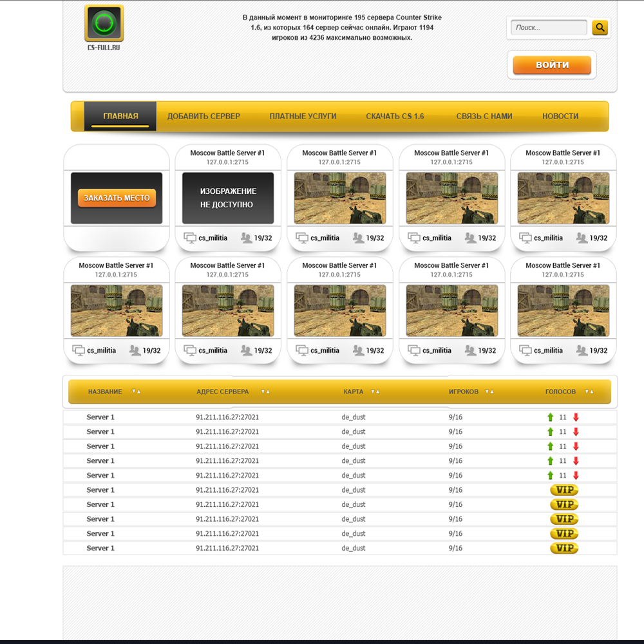Click red down arrow in the fifth table row
Viewport: 644px width, 644px height.
pyautogui.click(x=576, y=476)
